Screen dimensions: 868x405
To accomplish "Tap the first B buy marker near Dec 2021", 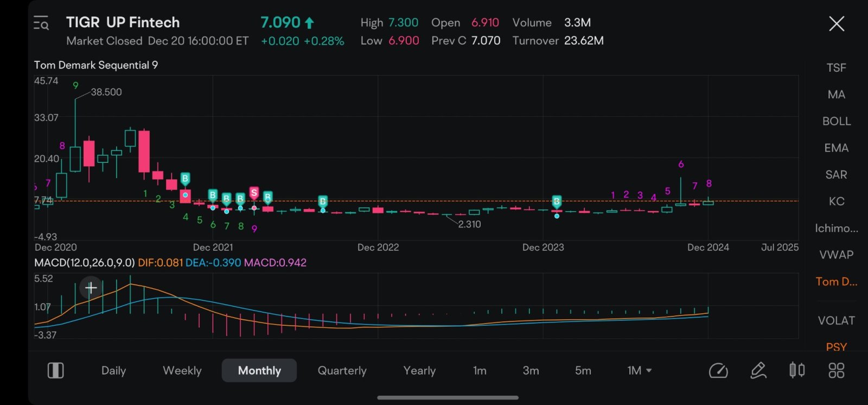I will (185, 179).
